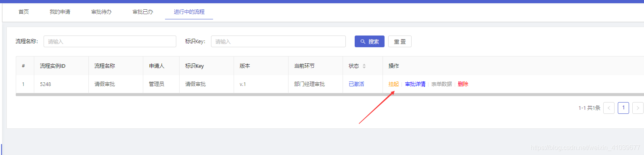Screen dimensions: 644x155
Task: Focus the 流程名称 input field
Action: pos(110,42)
